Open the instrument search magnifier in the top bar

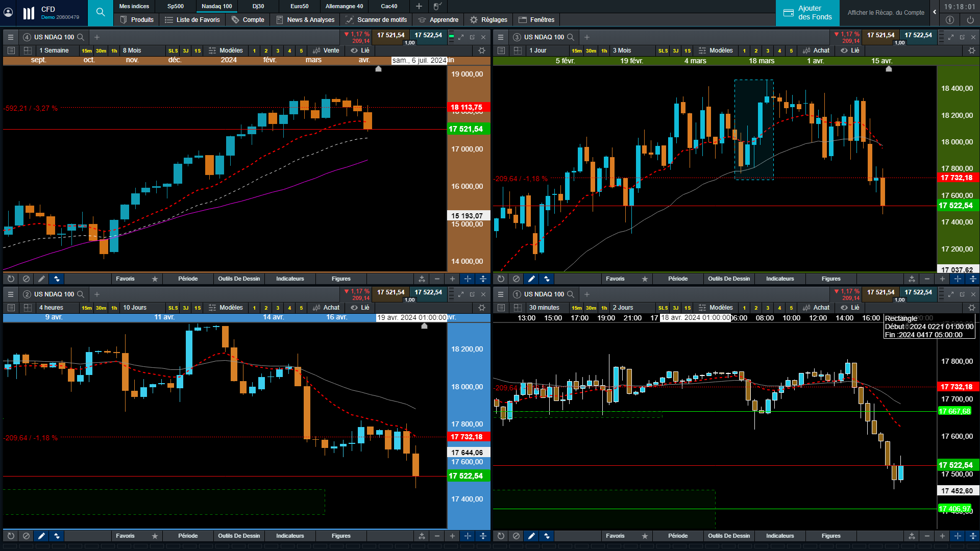pyautogui.click(x=101, y=12)
